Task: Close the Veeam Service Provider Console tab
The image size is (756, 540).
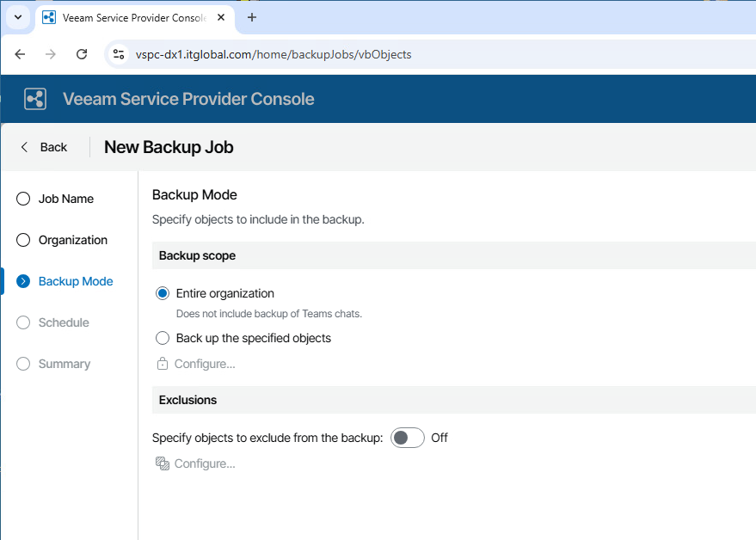Action: point(221,18)
